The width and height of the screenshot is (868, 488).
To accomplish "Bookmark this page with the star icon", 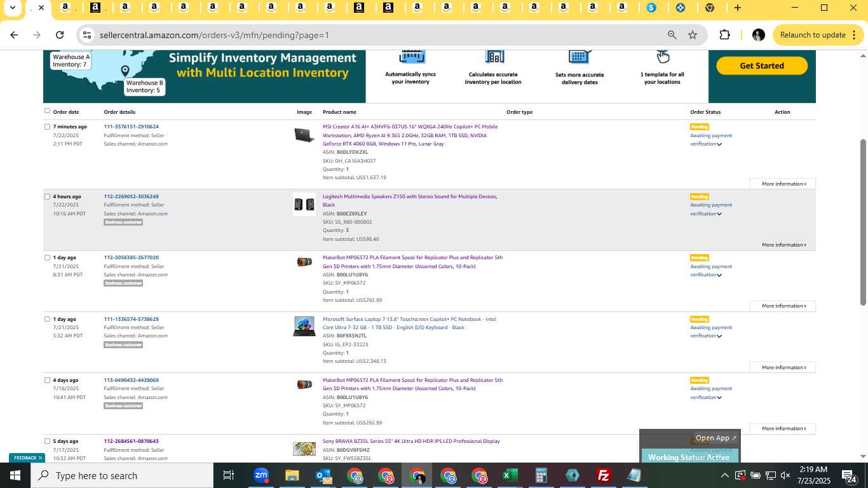I will [x=693, y=35].
